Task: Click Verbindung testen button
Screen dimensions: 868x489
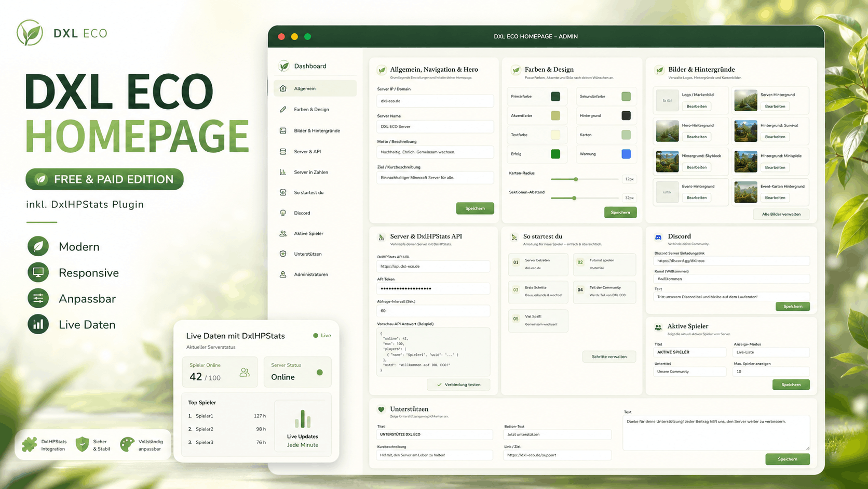Action: click(x=458, y=385)
